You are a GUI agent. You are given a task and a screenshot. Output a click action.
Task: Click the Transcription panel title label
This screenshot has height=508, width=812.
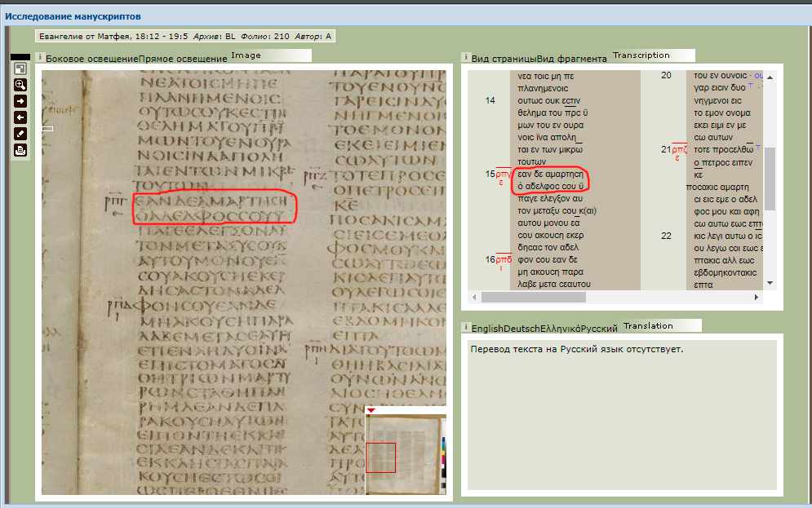pos(641,55)
